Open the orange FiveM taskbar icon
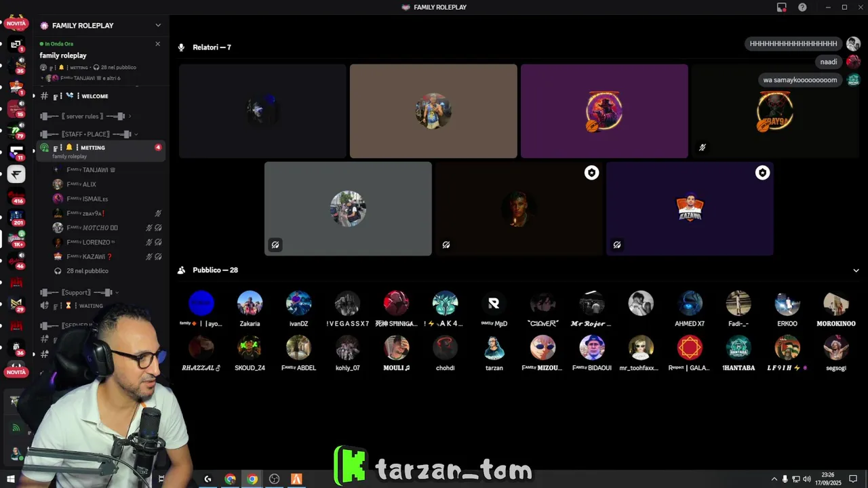868x488 pixels. [x=296, y=479]
